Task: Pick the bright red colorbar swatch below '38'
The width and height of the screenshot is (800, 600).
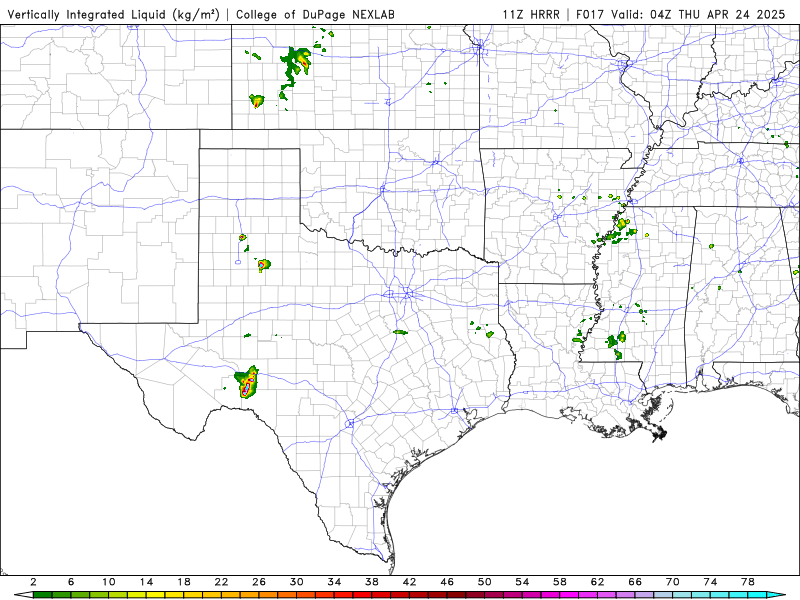Action: tap(381, 595)
